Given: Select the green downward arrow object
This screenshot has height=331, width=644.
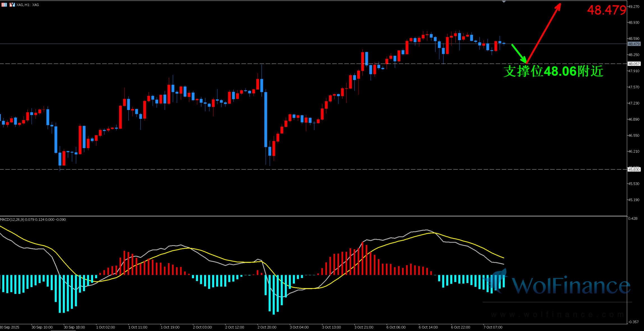Looking at the screenshot, I should click(x=519, y=53).
